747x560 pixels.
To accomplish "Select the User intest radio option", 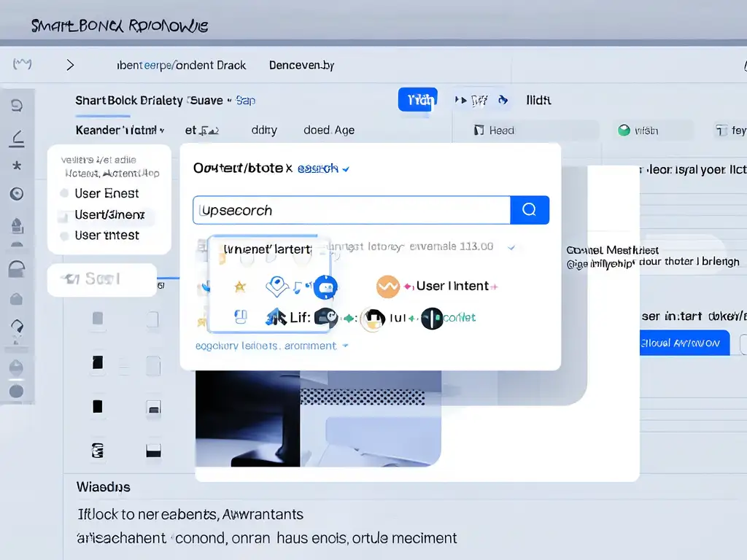I will pos(64,236).
